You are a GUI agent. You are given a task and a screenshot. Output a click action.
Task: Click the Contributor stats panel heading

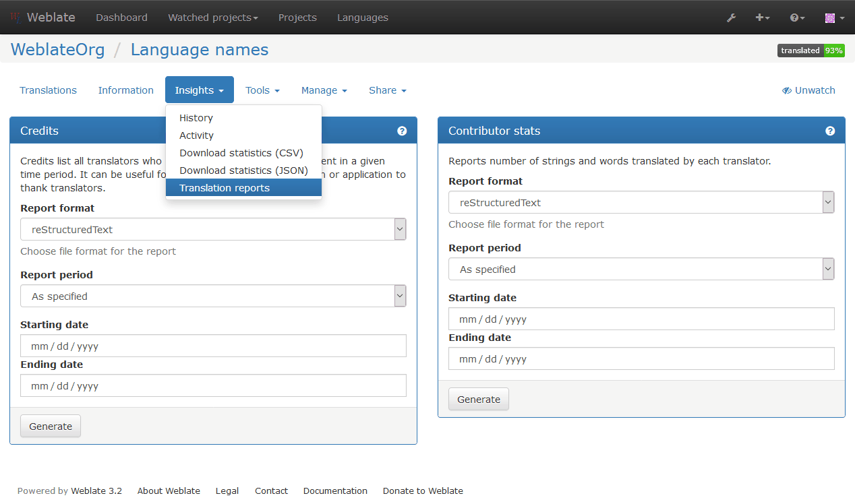click(x=494, y=131)
